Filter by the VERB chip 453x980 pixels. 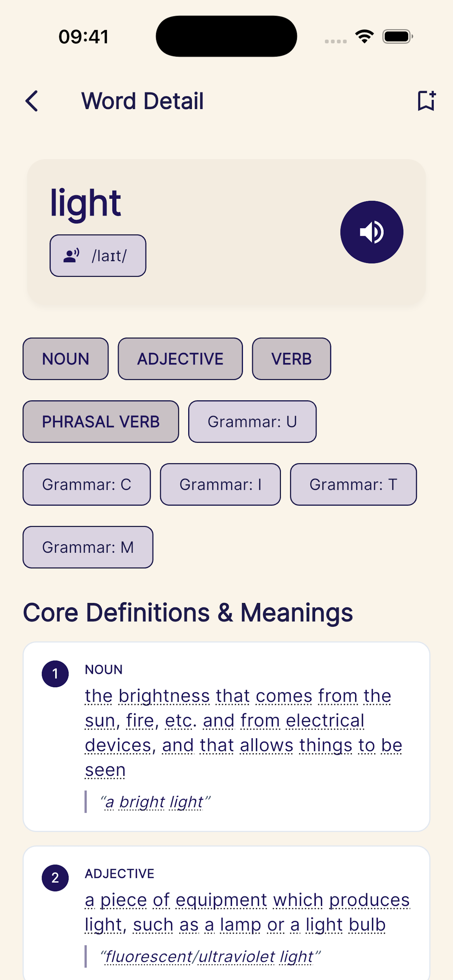(x=291, y=359)
